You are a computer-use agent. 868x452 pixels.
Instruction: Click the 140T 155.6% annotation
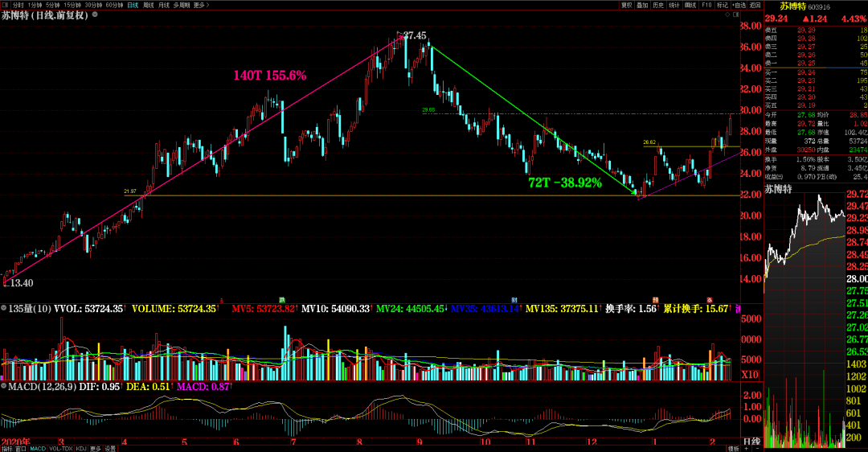[x=269, y=76]
